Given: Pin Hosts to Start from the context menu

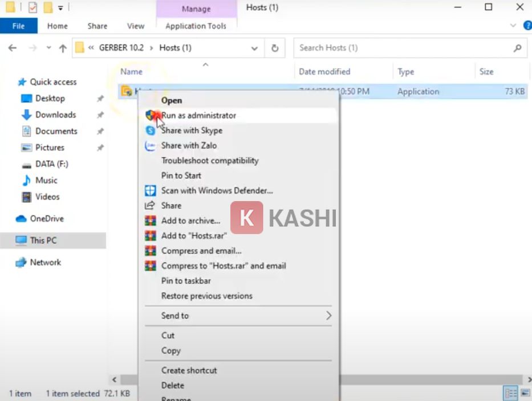Looking at the screenshot, I should coord(181,175).
